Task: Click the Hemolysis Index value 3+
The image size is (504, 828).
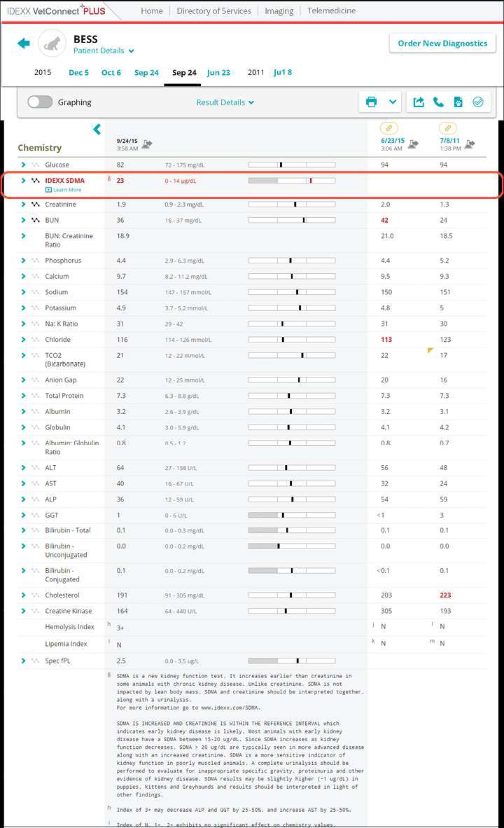Action: [120, 628]
